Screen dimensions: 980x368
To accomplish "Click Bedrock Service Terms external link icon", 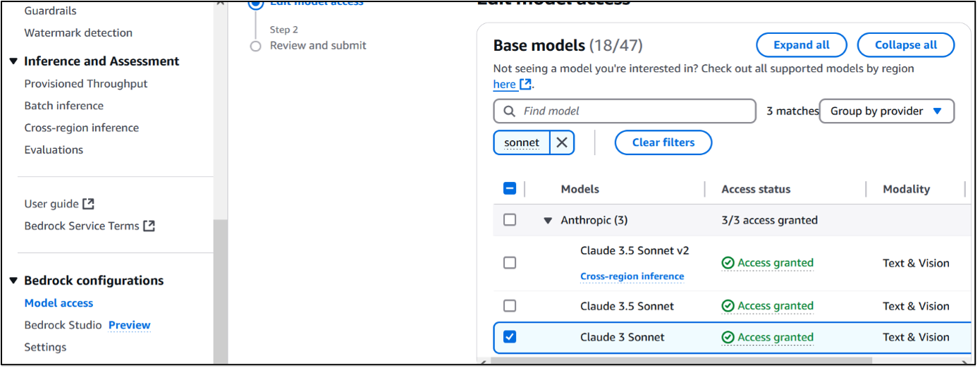I will 149,226.
